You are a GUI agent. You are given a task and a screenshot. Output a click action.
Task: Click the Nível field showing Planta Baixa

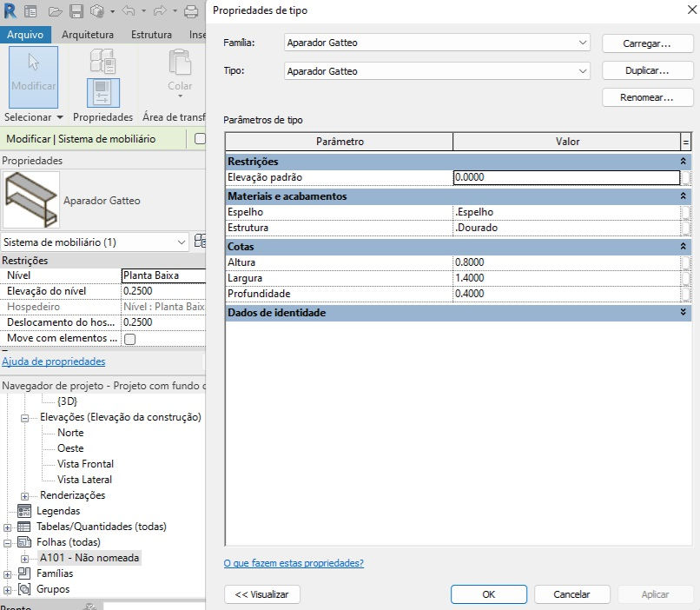tap(163, 275)
